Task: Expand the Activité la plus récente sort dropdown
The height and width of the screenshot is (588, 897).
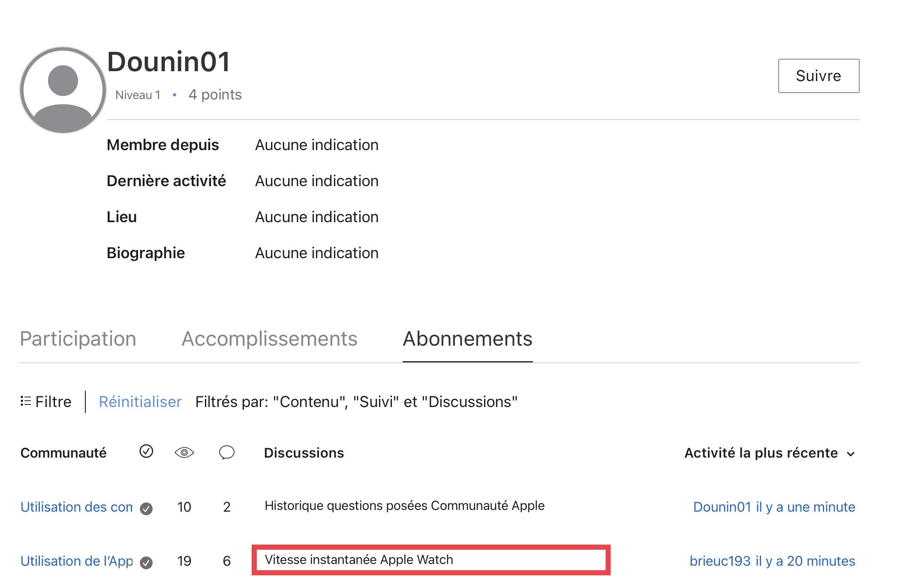Action: (x=761, y=453)
